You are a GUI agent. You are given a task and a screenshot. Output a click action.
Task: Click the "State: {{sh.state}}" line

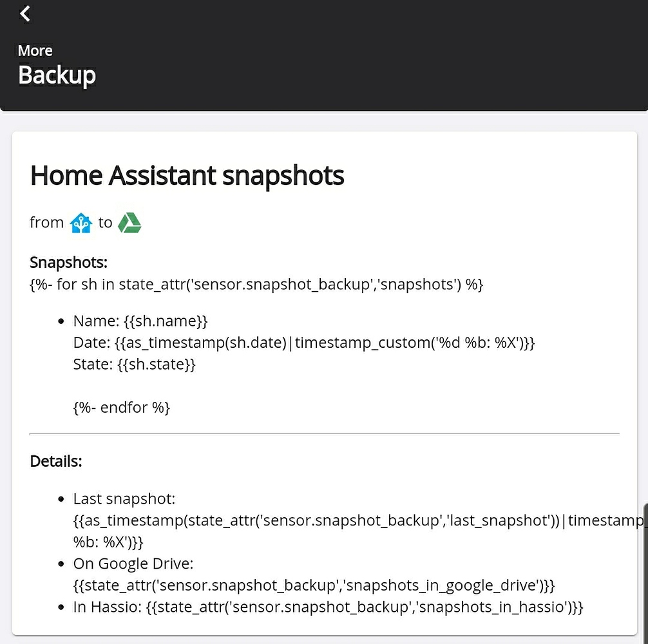click(134, 365)
